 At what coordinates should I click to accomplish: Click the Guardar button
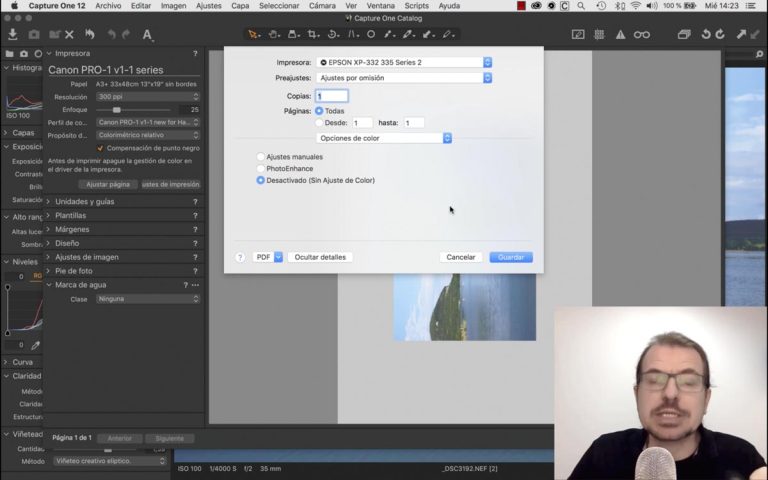pyautogui.click(x=511, y=257)
